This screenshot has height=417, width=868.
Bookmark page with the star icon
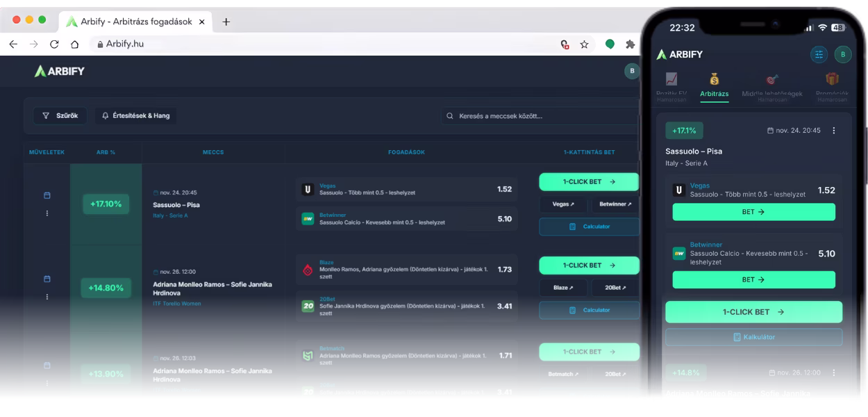coord(584,44)
